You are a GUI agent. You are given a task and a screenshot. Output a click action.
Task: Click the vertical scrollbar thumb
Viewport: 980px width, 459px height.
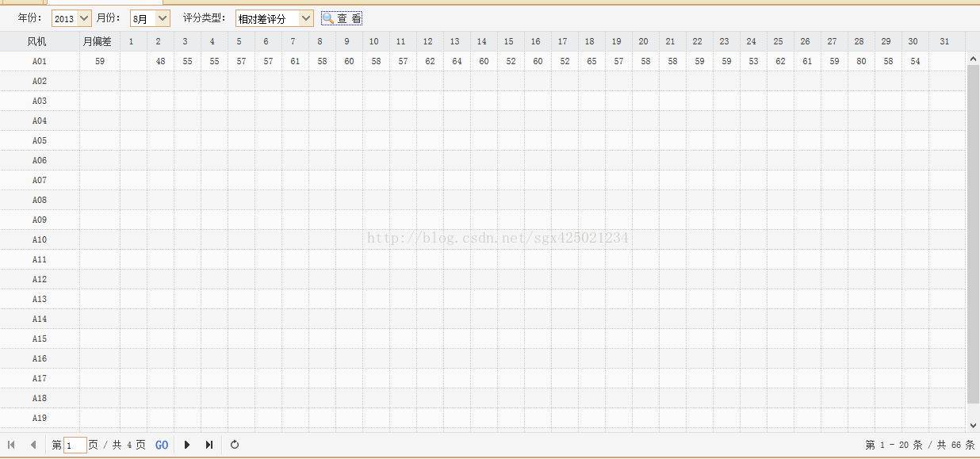coord(974,235)
